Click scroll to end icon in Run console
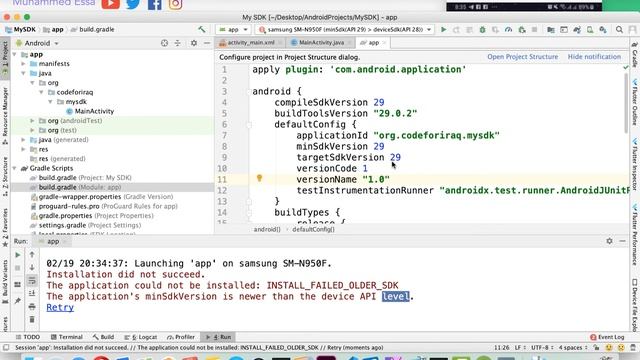640x360 pixels. [x=32, y=293]
